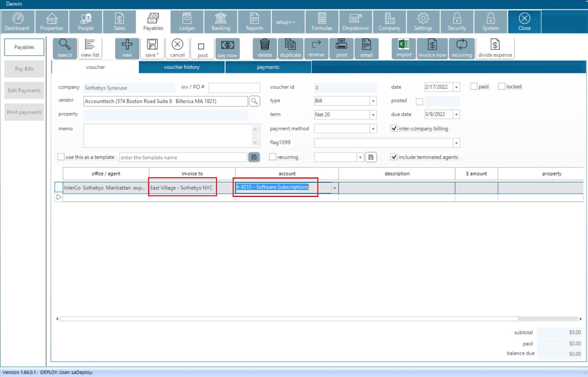The image size is (588, 377).
Task: Create a new voucher with the plus icon
Action: (x=127, y=48)
